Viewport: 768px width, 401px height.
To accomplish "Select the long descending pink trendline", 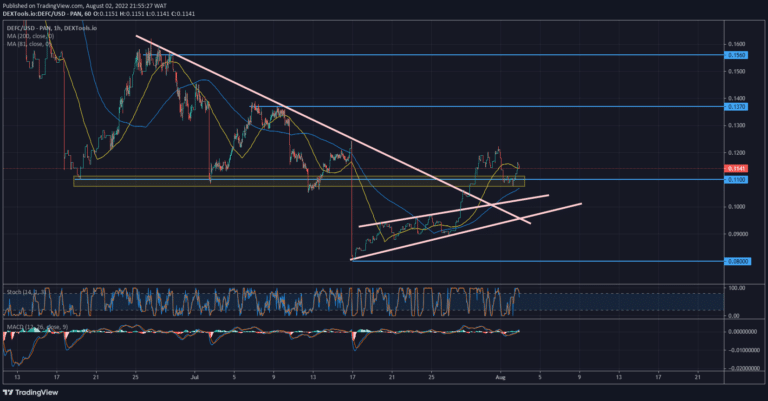I will [333, 129].
